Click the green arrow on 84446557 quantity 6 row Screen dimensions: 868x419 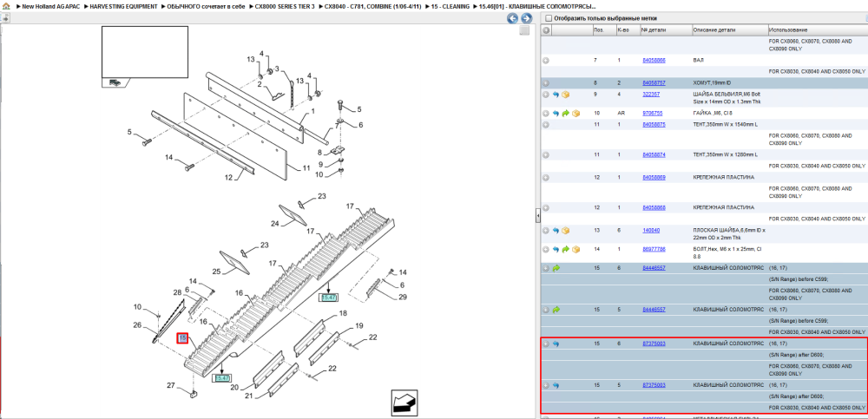[556, 268]
